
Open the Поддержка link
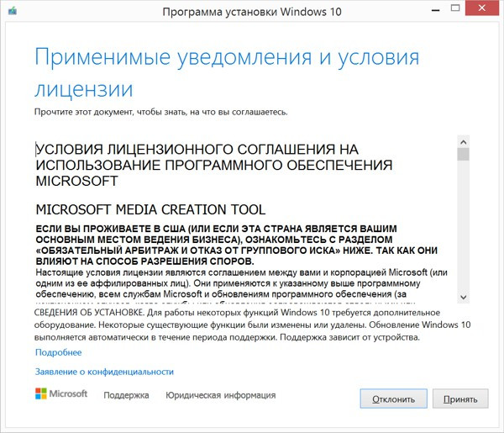point(126,395)
